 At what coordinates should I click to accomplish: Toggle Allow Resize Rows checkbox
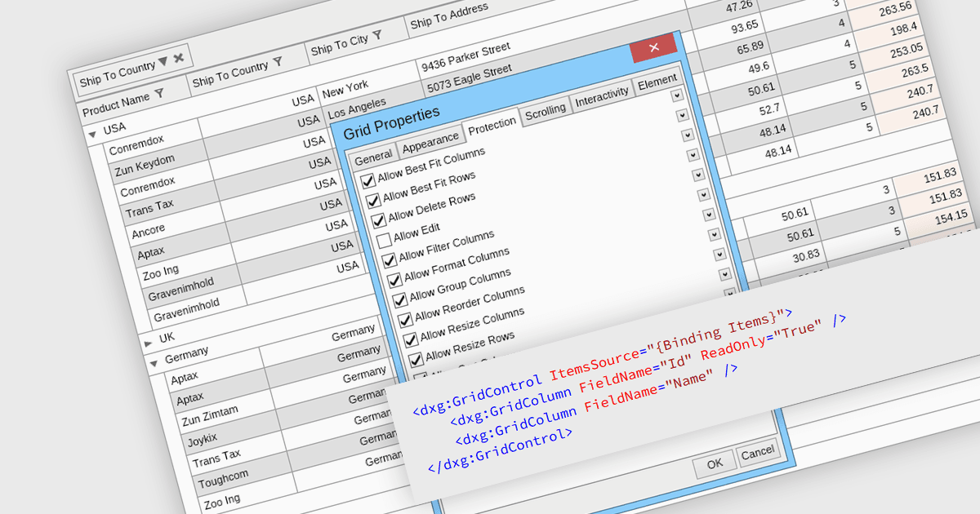pyautogui.click(x=416, y=360)
